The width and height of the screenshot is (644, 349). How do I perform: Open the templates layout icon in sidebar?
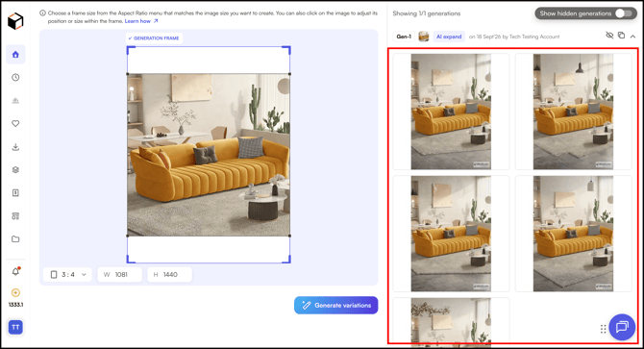pyautogui.click(x=15, y=216)
